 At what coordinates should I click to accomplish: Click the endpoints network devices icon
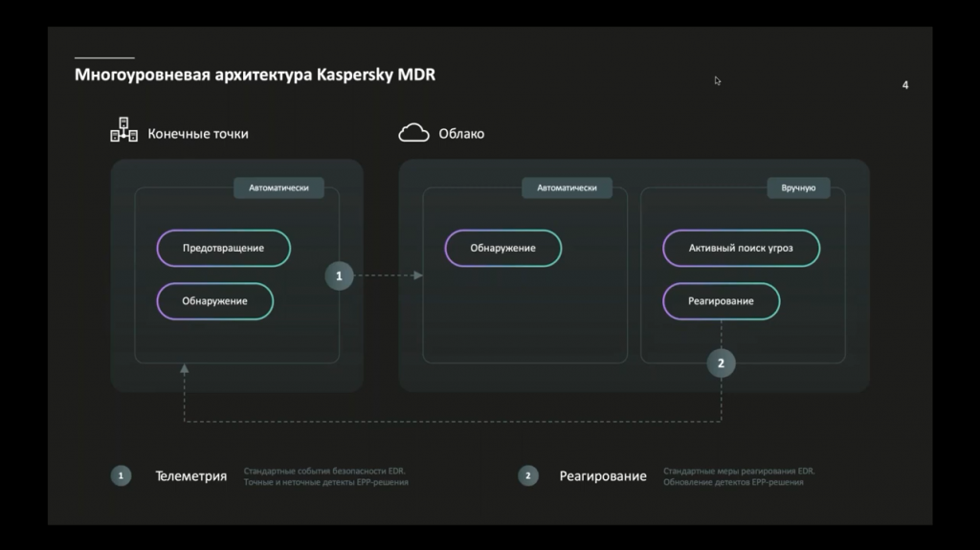123,129
